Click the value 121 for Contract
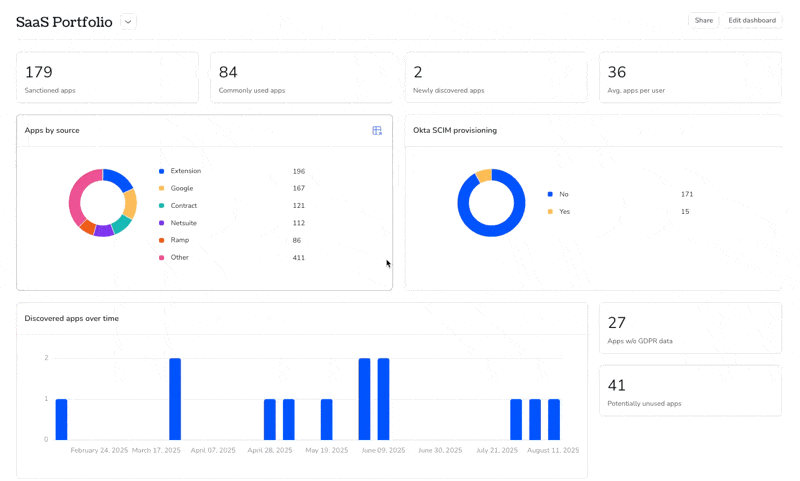Image resolution: width=800 pixels, height=481 pixels. (x=298, y=206)
